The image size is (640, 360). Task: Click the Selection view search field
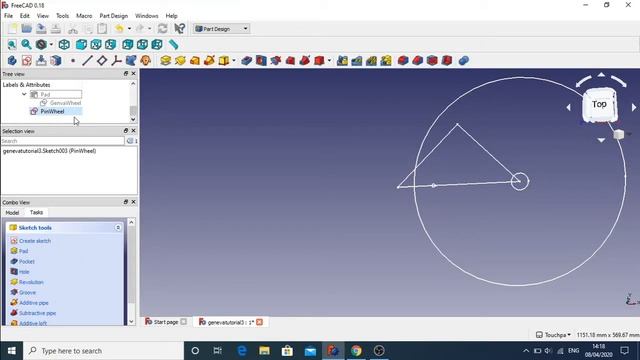62,141
